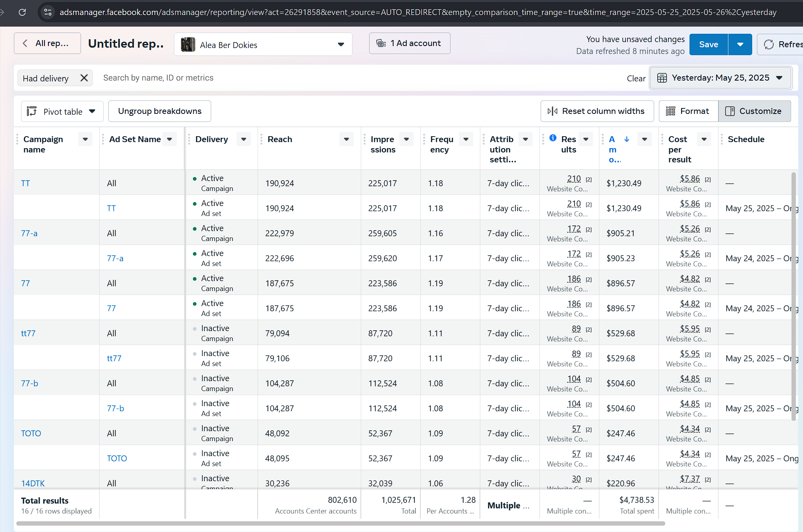Click the sort arrow on Amount spent column
Image resolution: width=803 pixels, height=532 pixels.
[x=627, y=139]
